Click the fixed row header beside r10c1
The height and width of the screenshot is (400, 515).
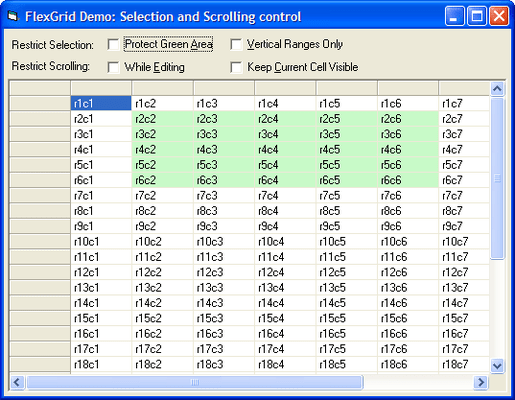point(40,241)
